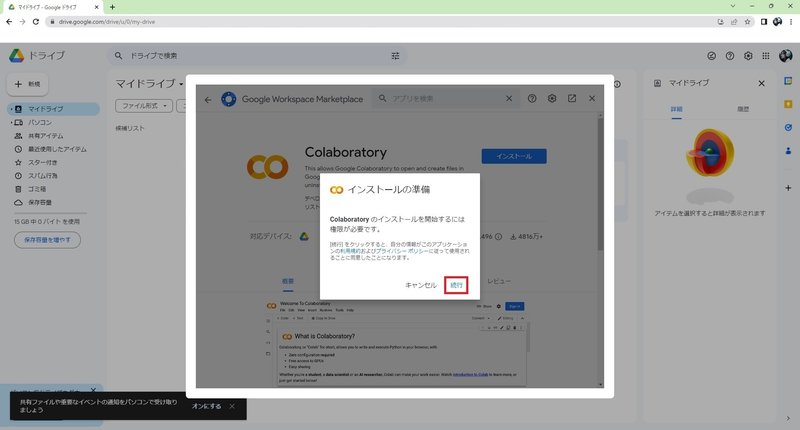This screenshot has height=430, width=800.
Task: Click the Drive icon beside 対応デバイス
Action: tap(304, 236)
